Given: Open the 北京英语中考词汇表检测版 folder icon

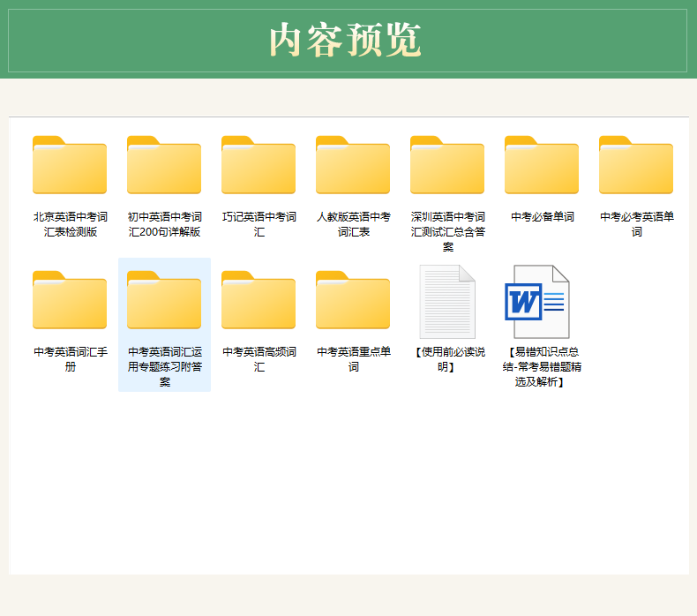Looking at the screenshot, I should [x=70, y=165].
